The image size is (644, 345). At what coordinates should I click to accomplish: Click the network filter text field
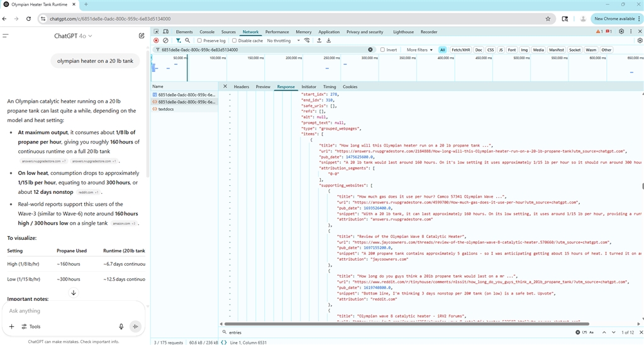[263, 50]
